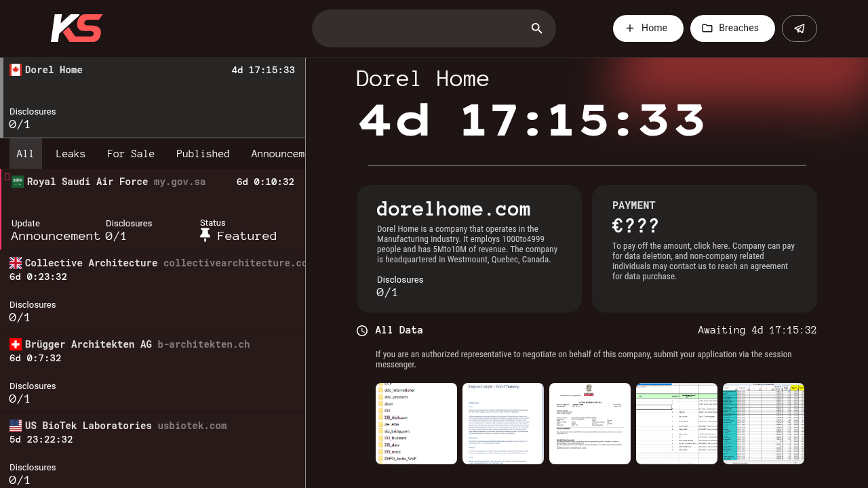The width and height of the screenshot is (868, 488).
Task: Click the my.gov.sa domain text
Action: click(x=180, y=182)
